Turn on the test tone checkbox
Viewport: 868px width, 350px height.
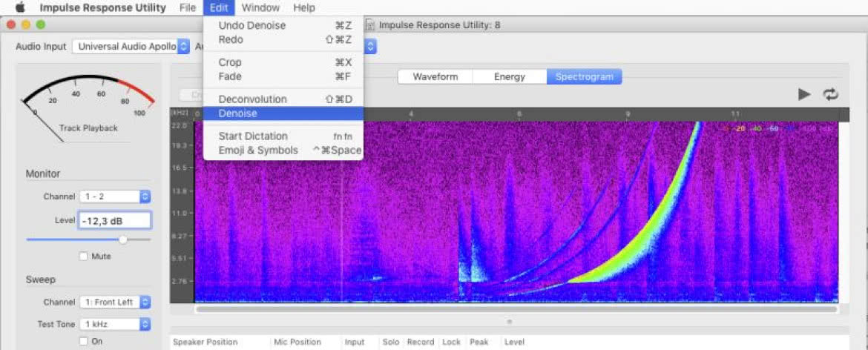pos(83,341)
